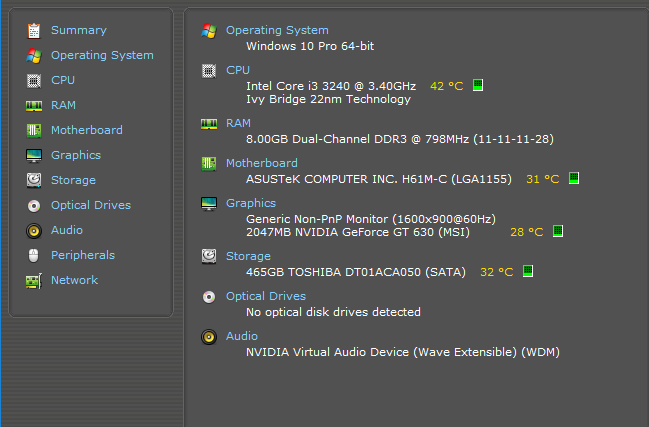Open the Graphics section from sidebar

[x=76, y=155]
